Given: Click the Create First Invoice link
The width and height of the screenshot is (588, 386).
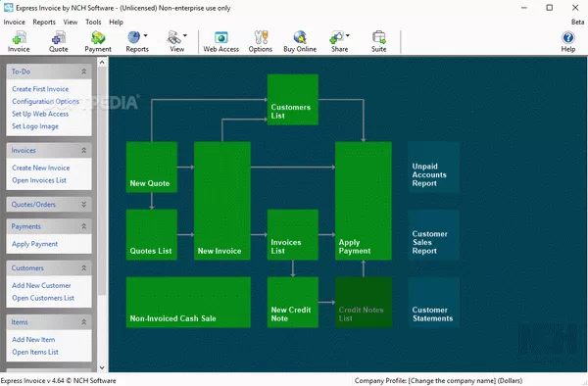Looking at the screenshot, I should click(40, 89).
